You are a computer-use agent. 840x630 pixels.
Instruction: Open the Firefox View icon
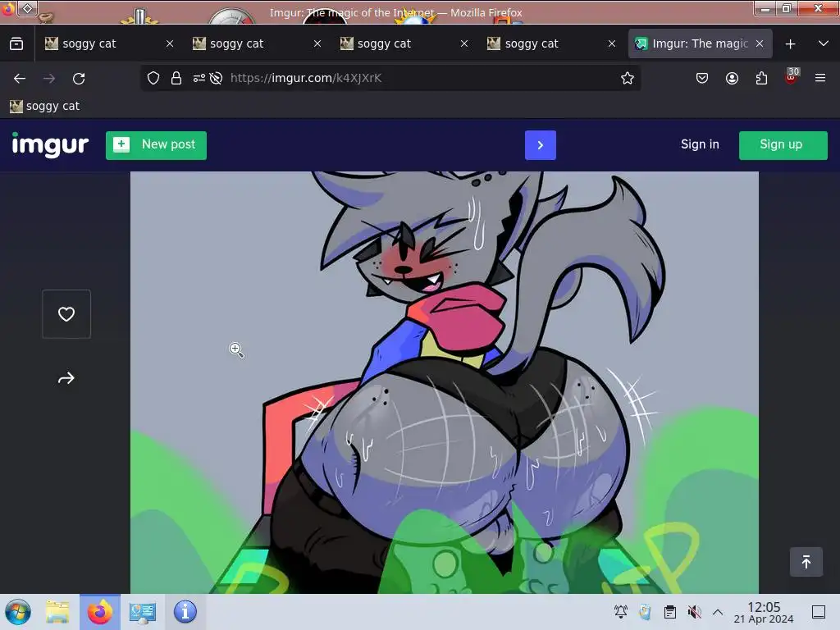[16, 44]
